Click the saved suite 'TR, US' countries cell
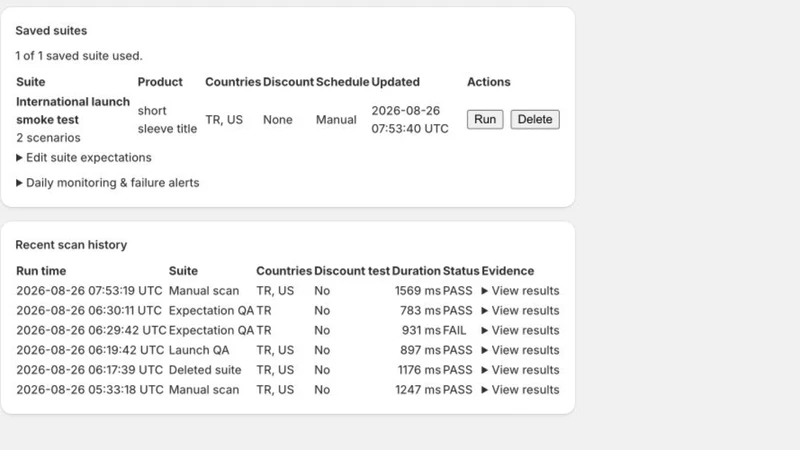The height and width of the screenshot is (450, 800). (224, 120)
